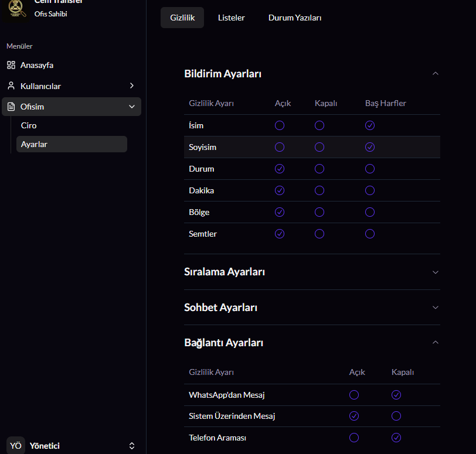Expand the Sohbet Ayarları section
The image size is (476, 454).
click(x=435, y=308)
